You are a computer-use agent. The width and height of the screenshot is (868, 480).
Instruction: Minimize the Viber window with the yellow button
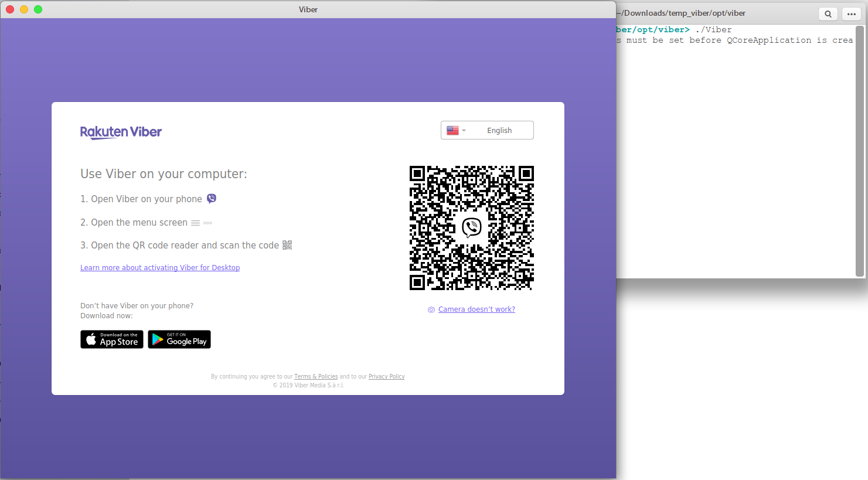coord(24,9)
